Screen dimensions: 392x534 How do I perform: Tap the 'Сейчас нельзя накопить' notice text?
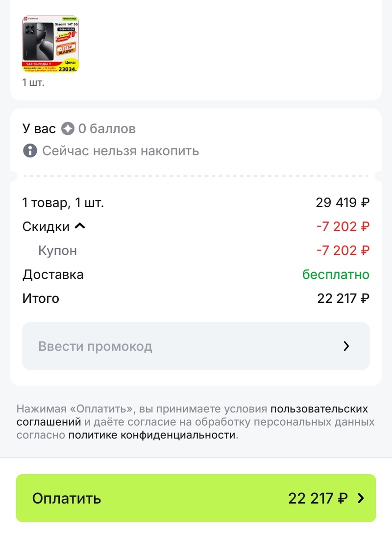pos(121,150)
